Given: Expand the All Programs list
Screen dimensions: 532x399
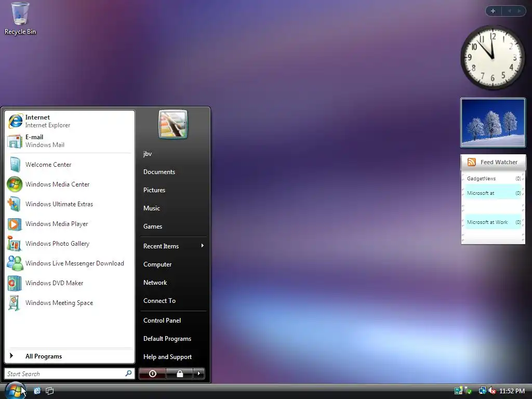Looking at the screenshot, I should (69, 356).
